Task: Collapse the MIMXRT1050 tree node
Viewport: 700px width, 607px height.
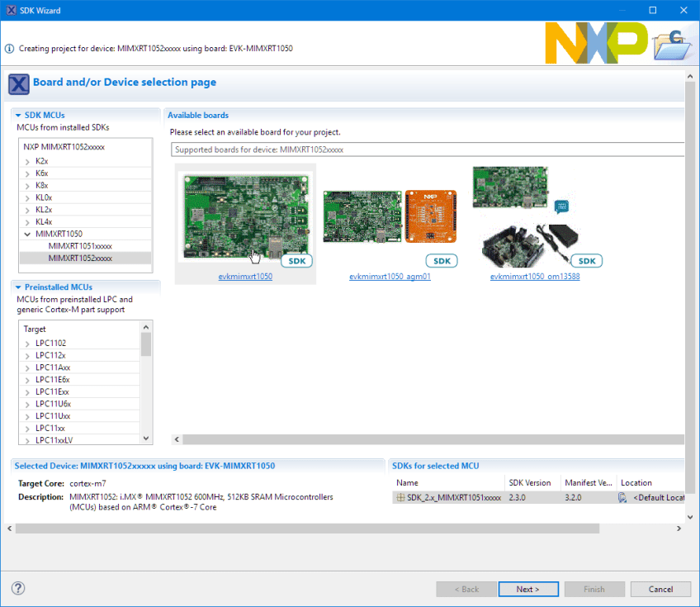Action: pos(27,234)
